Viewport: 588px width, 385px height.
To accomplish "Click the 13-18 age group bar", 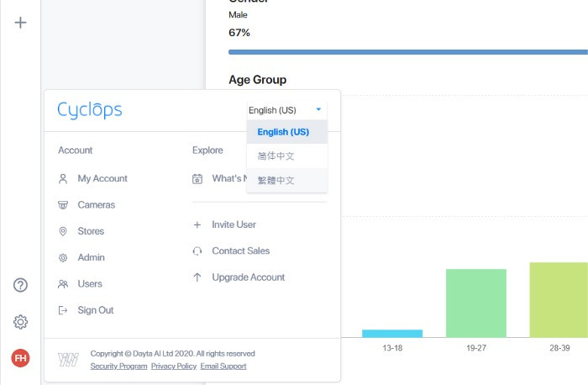I will tap(392, 334).
